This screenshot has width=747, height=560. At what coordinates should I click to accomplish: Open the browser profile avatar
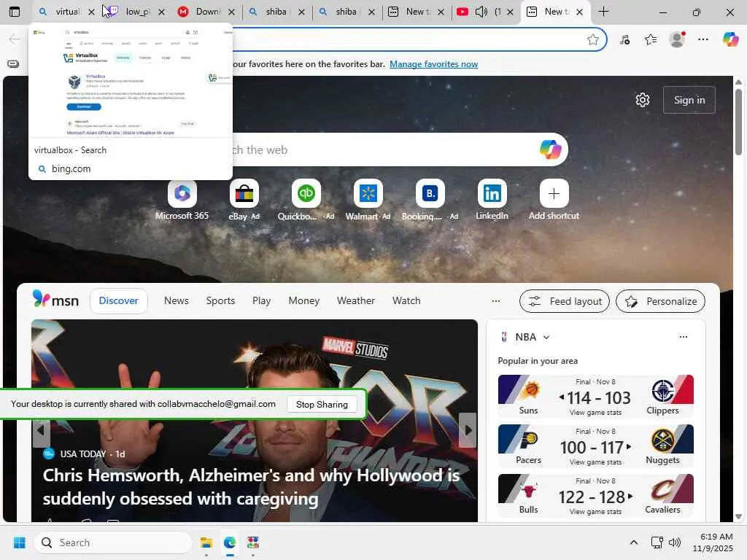[x=677, y=39]
